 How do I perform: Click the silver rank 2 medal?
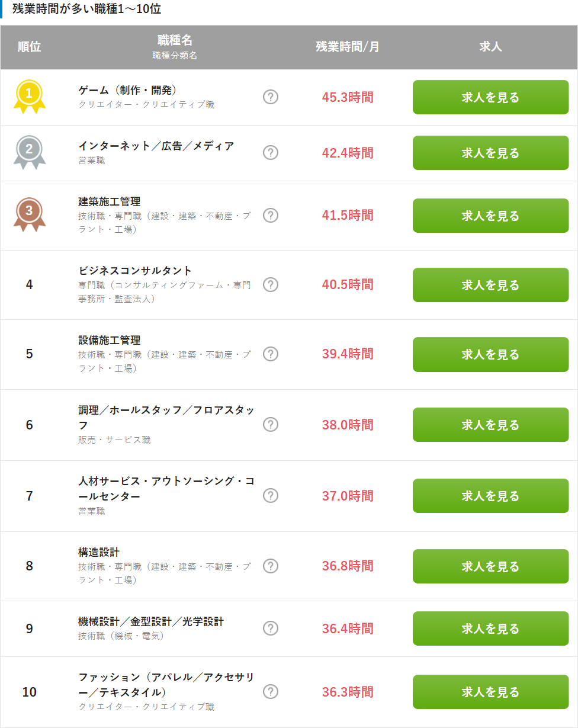(29, 150)
